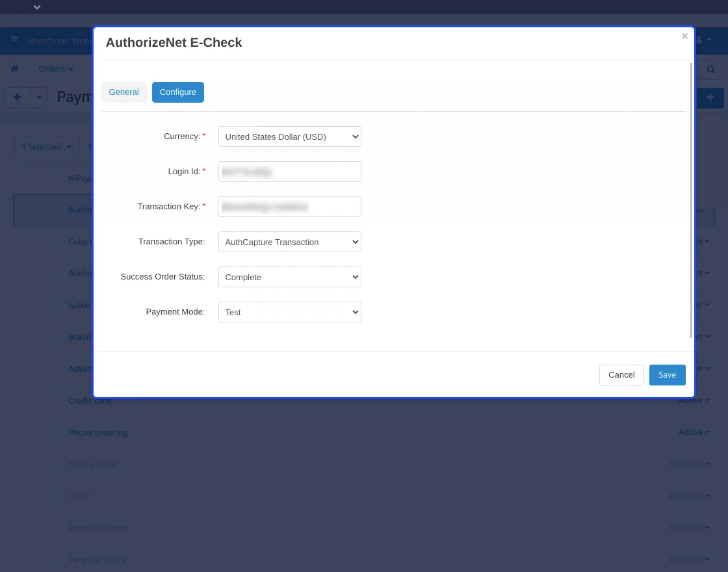Open the Money Order payment method

click(94, 464)
